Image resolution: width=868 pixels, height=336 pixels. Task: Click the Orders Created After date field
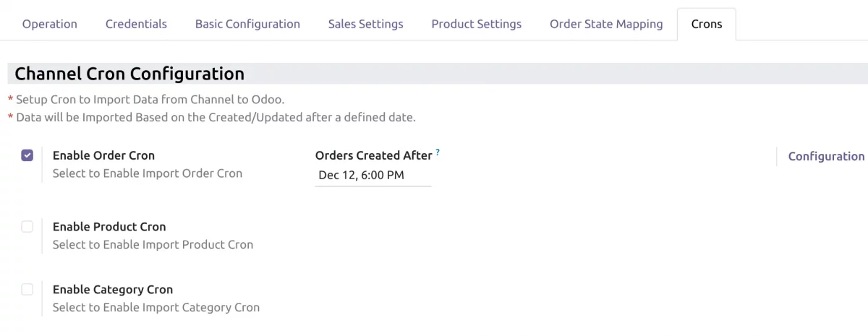(373, 175)
